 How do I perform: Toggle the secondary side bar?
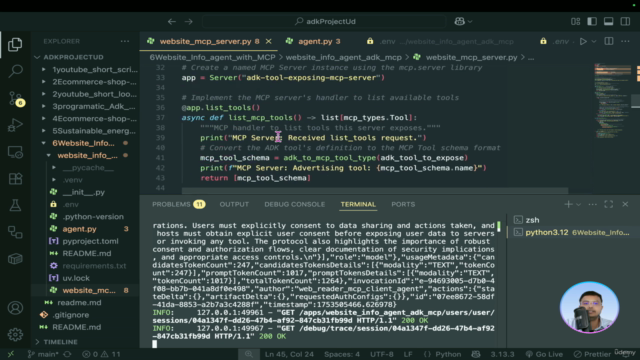tap(625, 21)
